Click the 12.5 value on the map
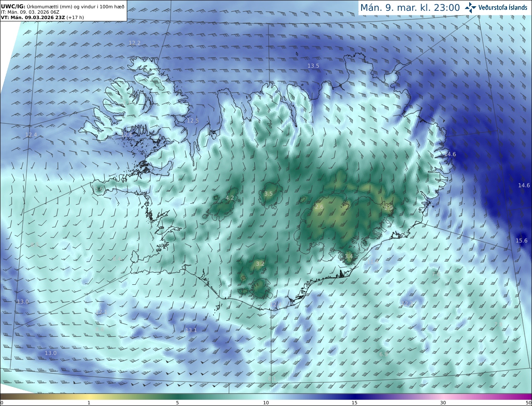Screen dimensions: 532x406 (x=192, y=120)
